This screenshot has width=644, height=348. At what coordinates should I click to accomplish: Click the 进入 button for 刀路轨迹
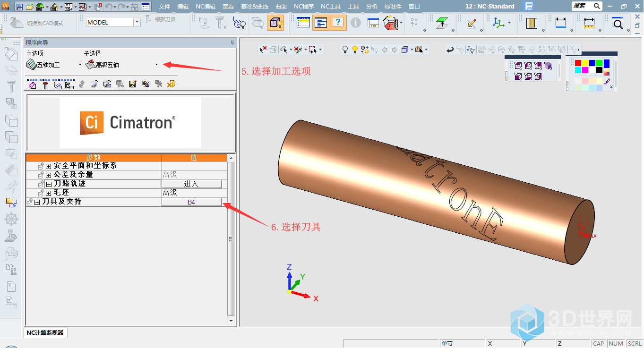(191, 184)
